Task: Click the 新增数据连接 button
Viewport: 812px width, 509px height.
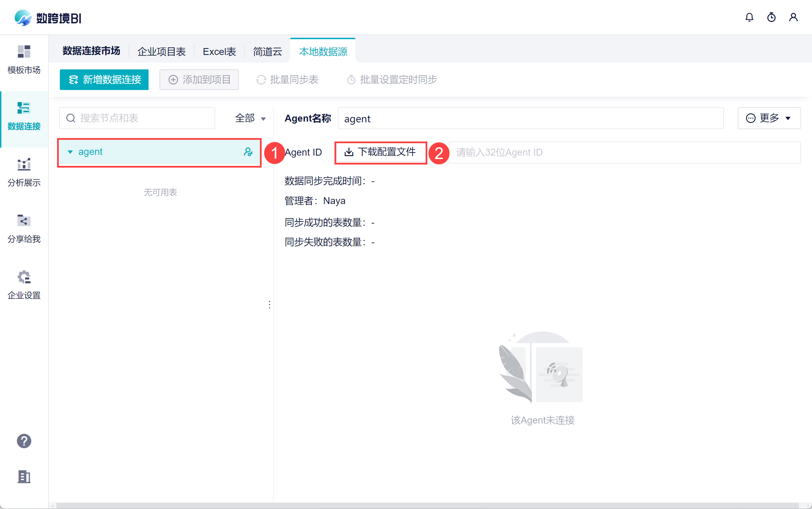Action: coord(104,80)
